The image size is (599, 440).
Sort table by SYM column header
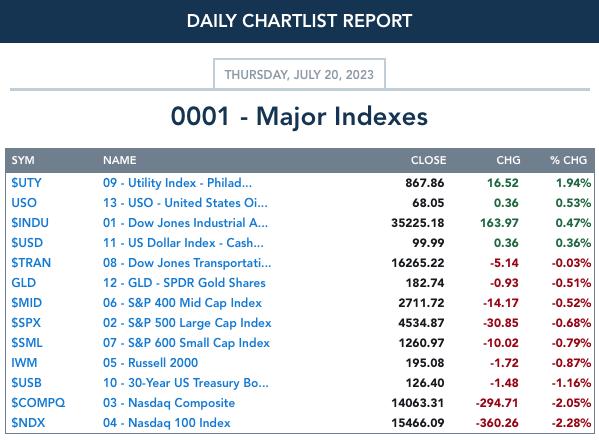tap(23, 160)
